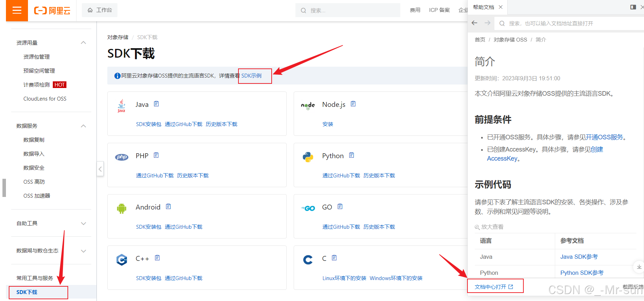This screenshot has width=644, height=301.
Task: Open C Linux环境下的安装 link
Action: [344, 278]
